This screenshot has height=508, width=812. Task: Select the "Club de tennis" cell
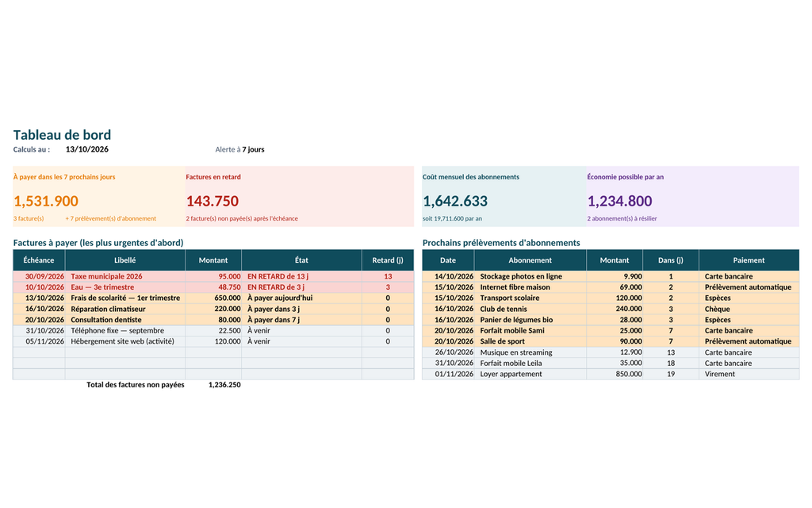(530, 309)
